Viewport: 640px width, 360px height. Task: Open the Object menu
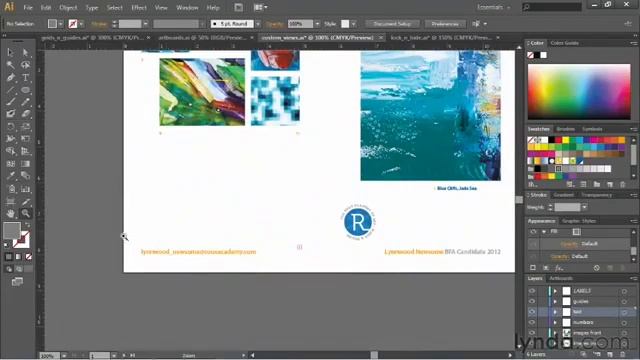[68, 8]
